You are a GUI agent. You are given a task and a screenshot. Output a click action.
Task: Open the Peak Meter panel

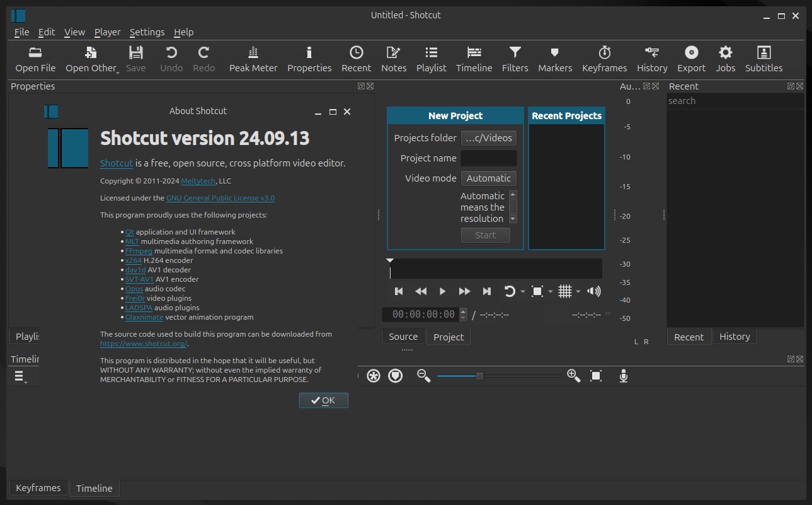(253, 59)
